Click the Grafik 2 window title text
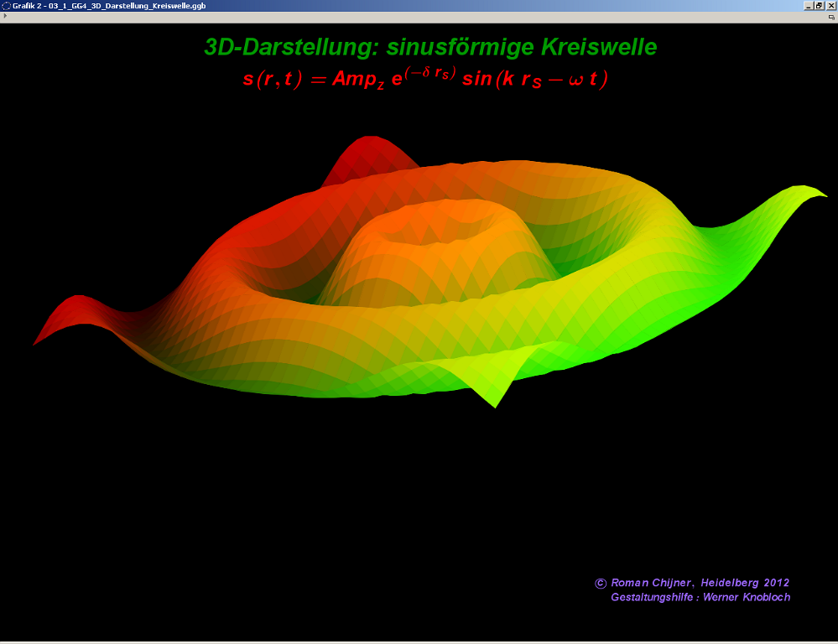This screenshot has width=838, height=644. (109, 6)
